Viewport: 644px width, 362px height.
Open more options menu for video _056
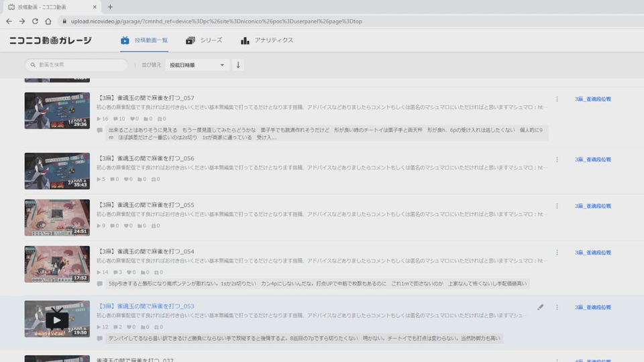557,160
